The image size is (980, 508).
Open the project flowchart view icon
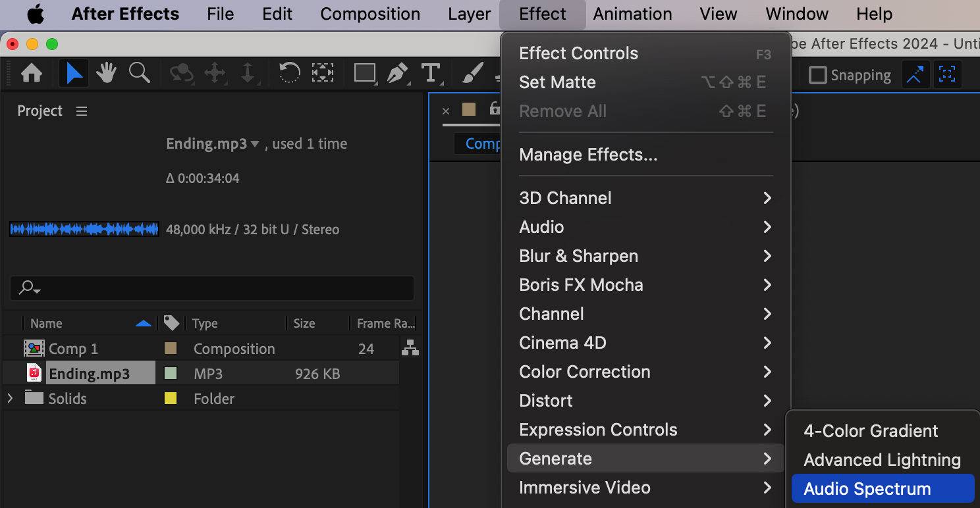410,348
